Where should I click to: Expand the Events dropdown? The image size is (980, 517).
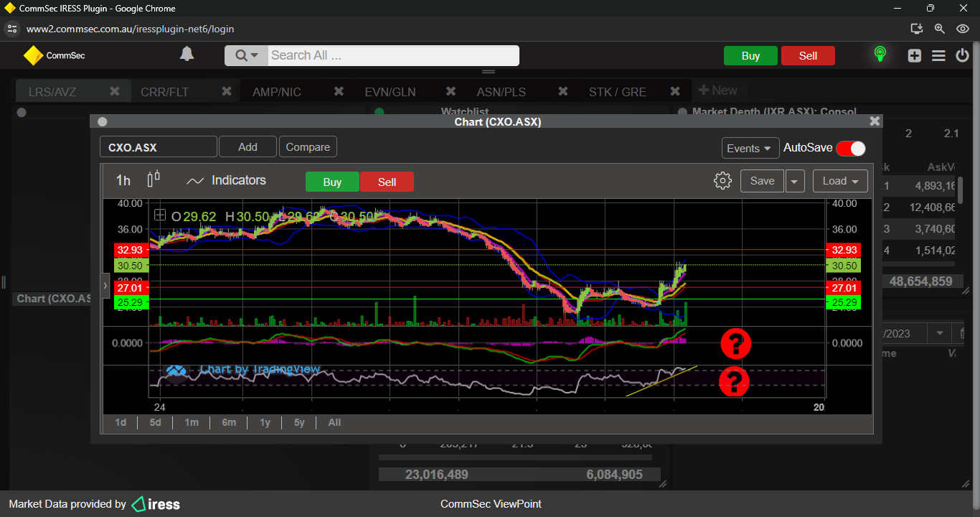tap(750, 148)
